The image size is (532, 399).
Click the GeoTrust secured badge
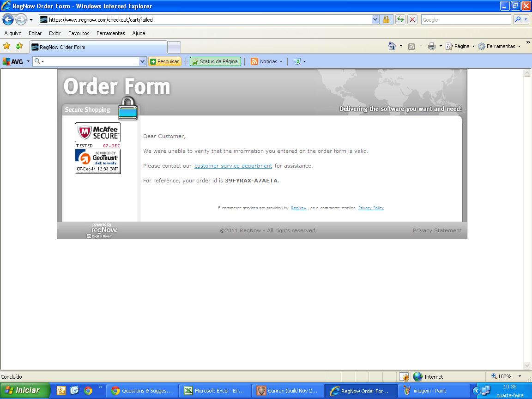98,161
